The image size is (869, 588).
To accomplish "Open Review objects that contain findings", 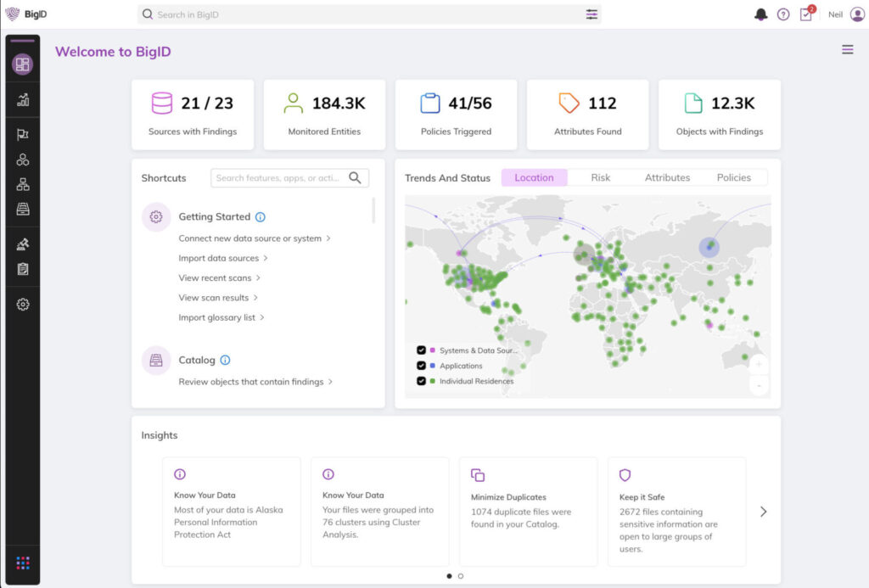I will (255, 382).
